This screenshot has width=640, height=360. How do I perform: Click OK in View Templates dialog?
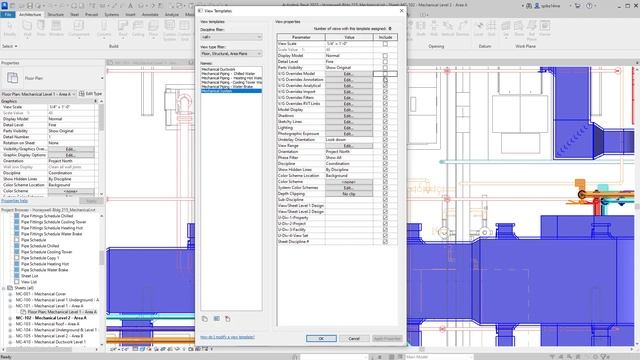pyautogui.click(x=321, y=338)
